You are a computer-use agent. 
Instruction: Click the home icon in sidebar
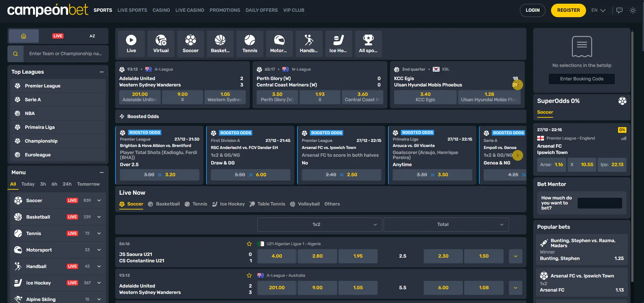click(24, 36)
